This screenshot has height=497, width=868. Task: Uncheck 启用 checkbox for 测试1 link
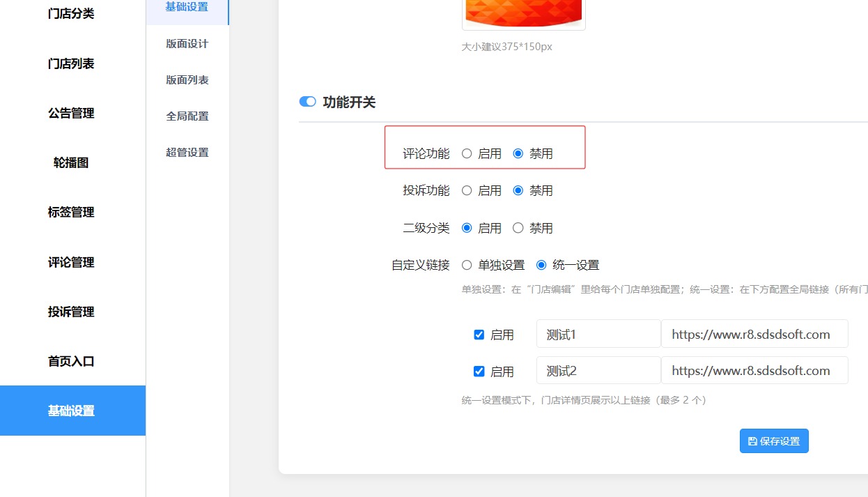[479, 335]
